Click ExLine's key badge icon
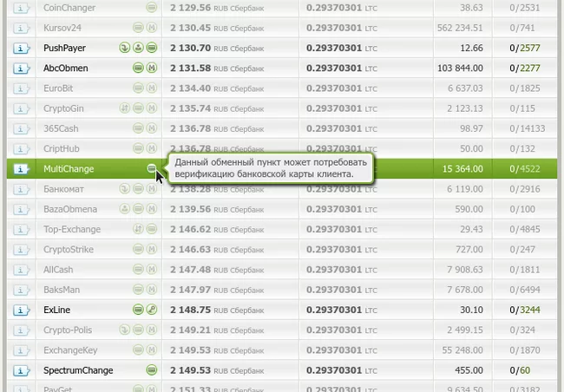Image resolution: width=564 pixels, height=392 pixels. (x=152, y=310)
